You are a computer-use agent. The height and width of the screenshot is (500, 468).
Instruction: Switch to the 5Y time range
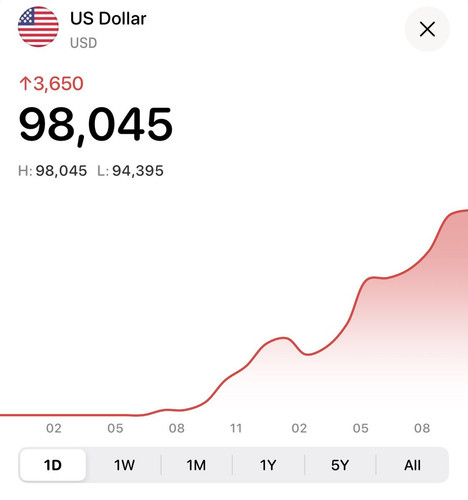[340, 465]
